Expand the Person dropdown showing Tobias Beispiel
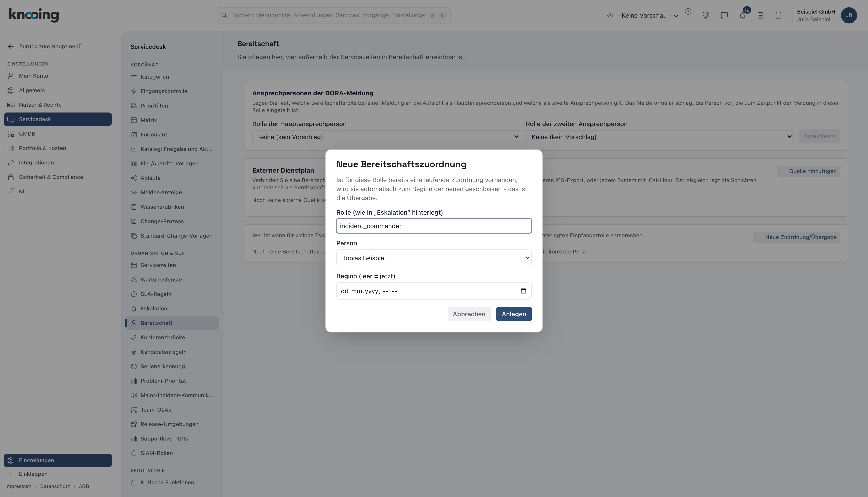 tap(434, 258)
